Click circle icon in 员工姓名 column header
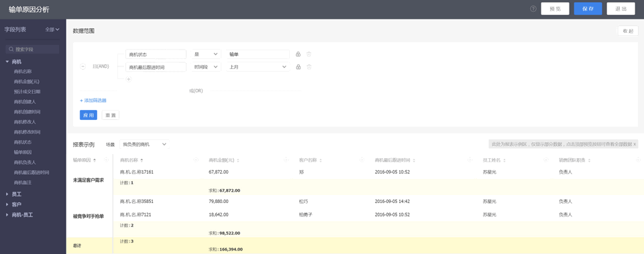This screenshot has height=254, width=644. coord(546,160)
